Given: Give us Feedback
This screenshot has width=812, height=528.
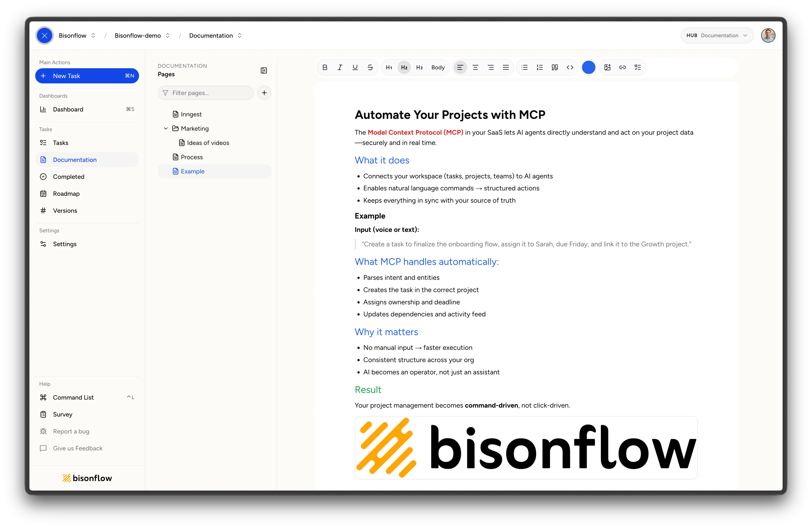Looking at the screenshot, I should point(87,448).
